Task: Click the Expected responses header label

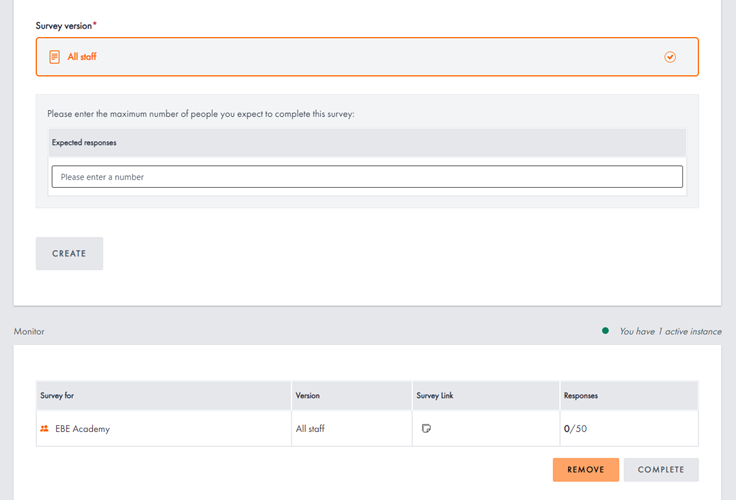Action: (x=84, y=143)
